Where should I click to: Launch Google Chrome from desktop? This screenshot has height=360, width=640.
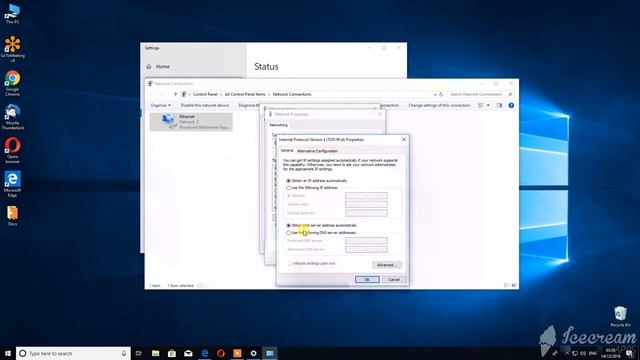(12, 83)
